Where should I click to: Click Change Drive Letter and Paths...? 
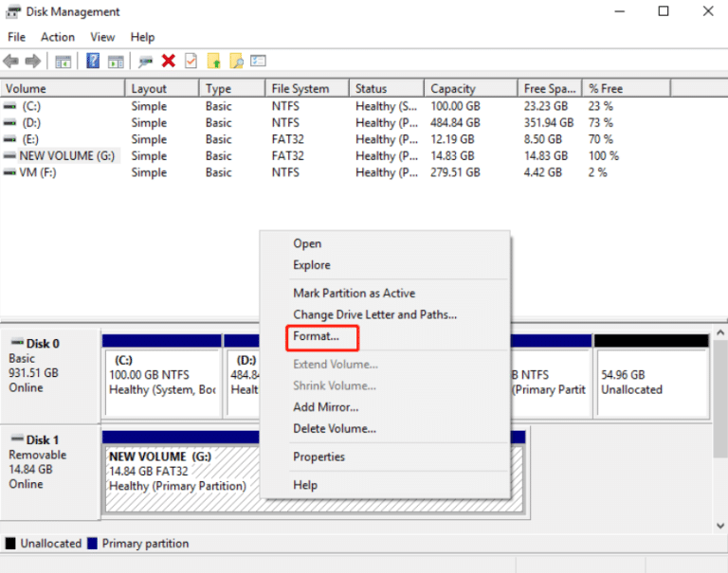tap(374, 314)
